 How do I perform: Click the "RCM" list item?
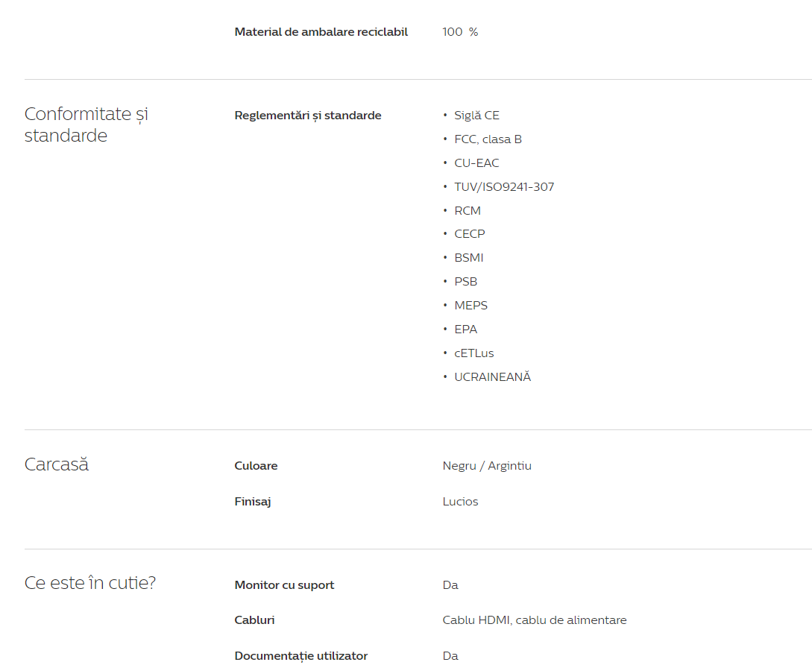468,211
